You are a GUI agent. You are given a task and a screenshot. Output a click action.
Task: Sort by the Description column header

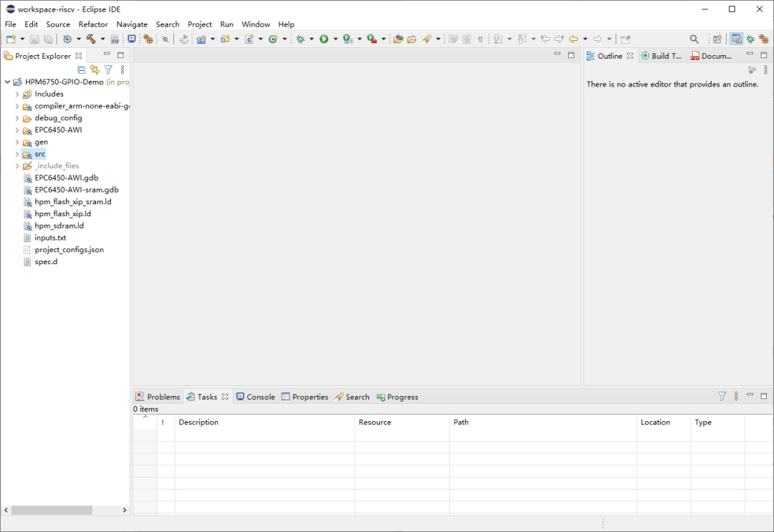pyautogui.click(x=264, y=422)
